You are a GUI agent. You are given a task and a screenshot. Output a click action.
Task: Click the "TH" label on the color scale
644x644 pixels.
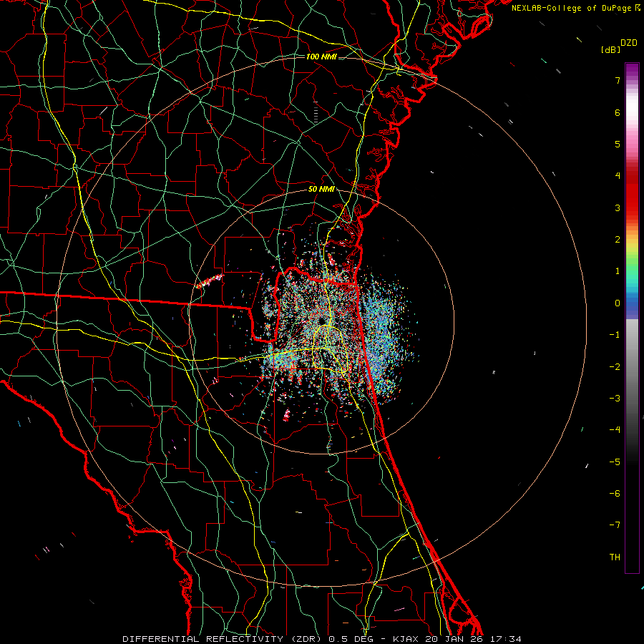coord(615,557)
